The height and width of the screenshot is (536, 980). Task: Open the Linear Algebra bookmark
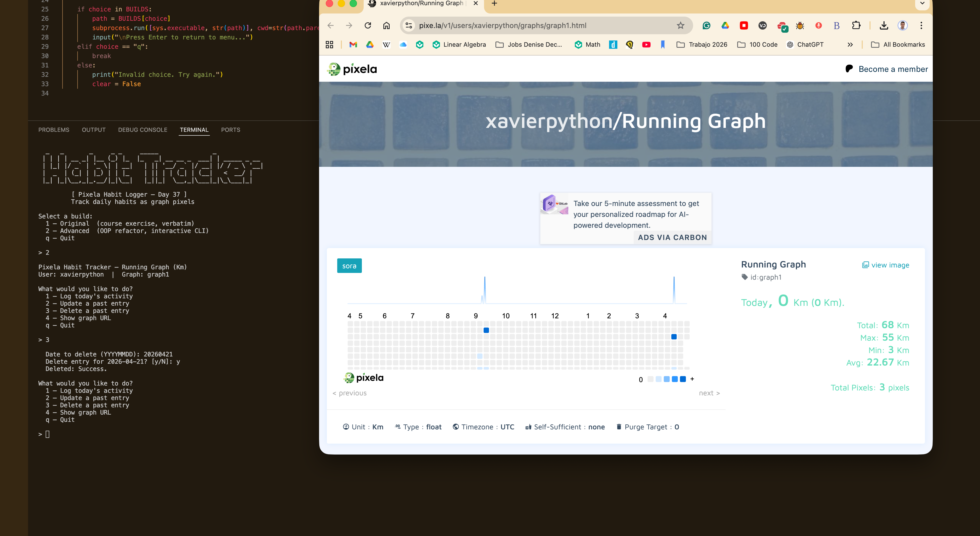point(459,45)
